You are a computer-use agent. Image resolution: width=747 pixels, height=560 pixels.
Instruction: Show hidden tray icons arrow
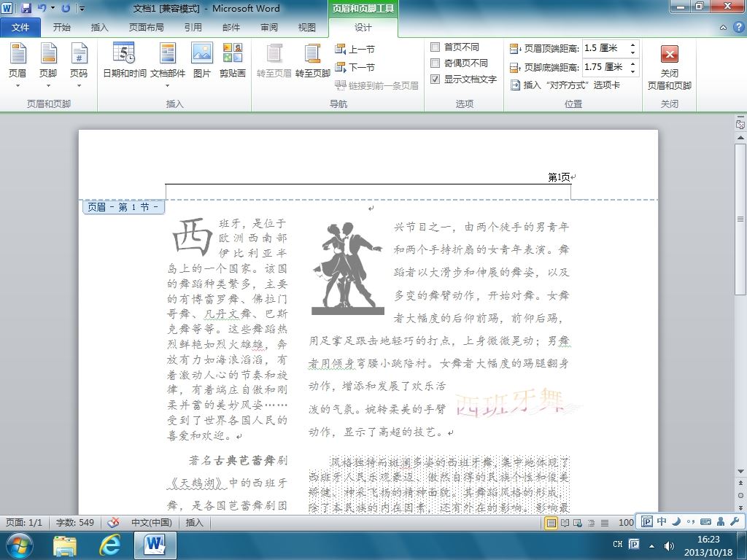(651, 545)
